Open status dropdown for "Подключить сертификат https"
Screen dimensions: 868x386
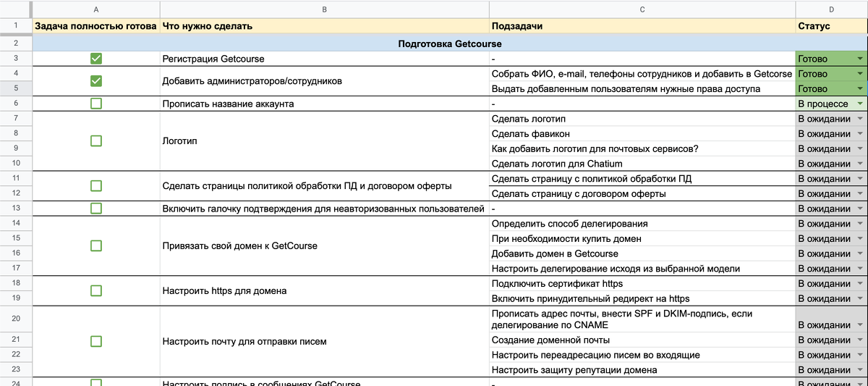coord(859,284)
